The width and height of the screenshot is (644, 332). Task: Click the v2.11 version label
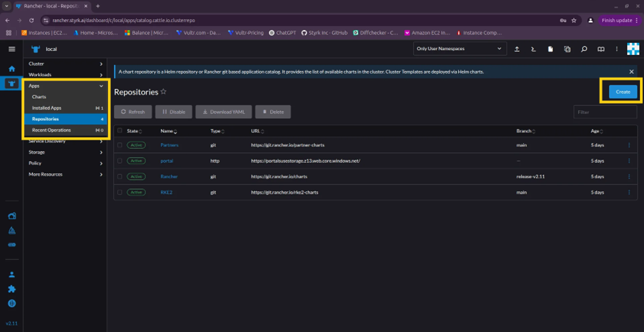11,323
